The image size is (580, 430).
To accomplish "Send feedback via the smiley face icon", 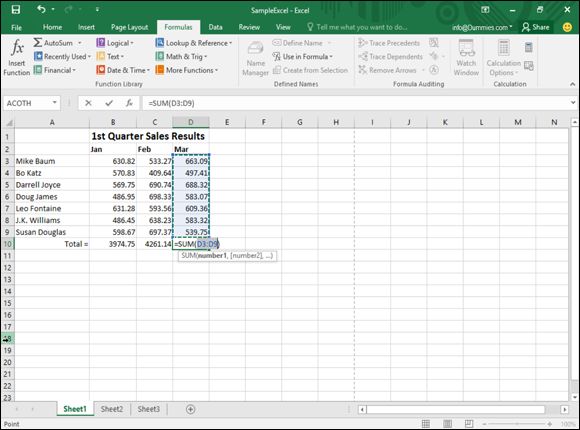I will [x=567, y=27].
